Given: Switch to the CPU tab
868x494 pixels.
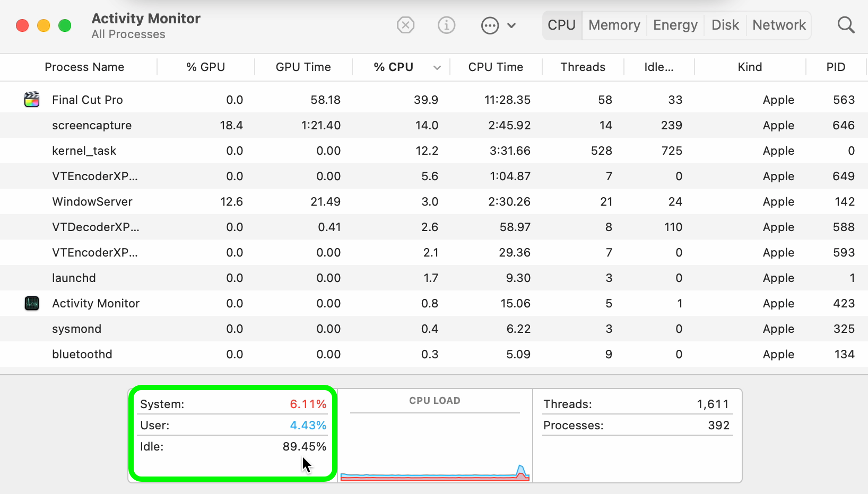Looking at the screenshot, I should pos(561,25).
